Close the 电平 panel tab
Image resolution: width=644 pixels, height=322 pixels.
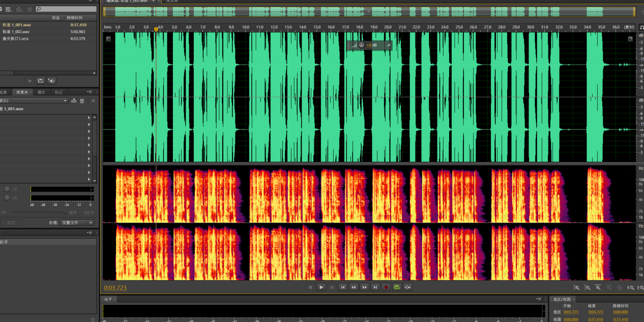(x=115, y=299)
